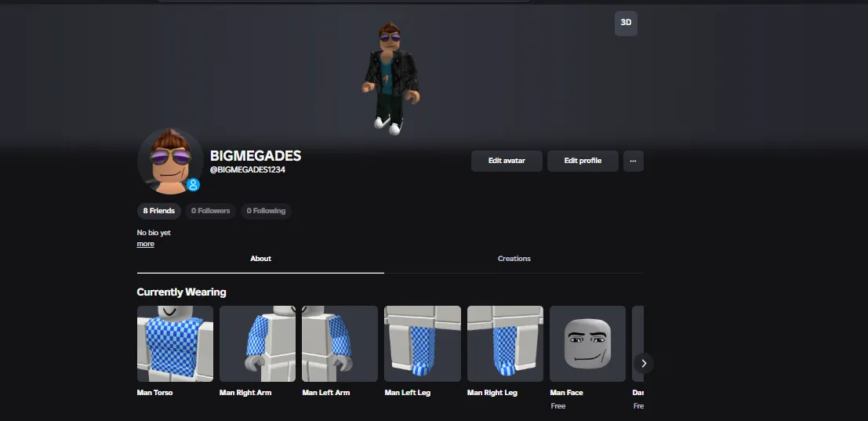Show next Currently Wearing items with arrow

(x=643, y=364)
